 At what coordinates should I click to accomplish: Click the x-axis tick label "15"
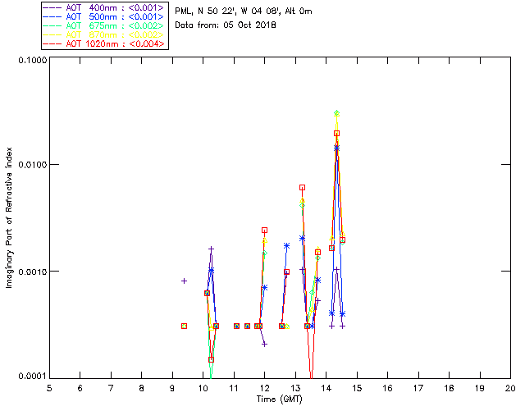(x=357, y=389)
